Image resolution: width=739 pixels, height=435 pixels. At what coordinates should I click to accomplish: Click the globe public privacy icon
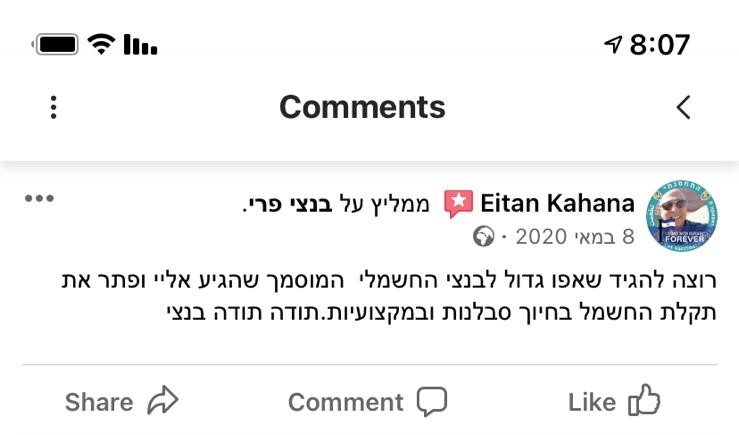pos(484,237)
